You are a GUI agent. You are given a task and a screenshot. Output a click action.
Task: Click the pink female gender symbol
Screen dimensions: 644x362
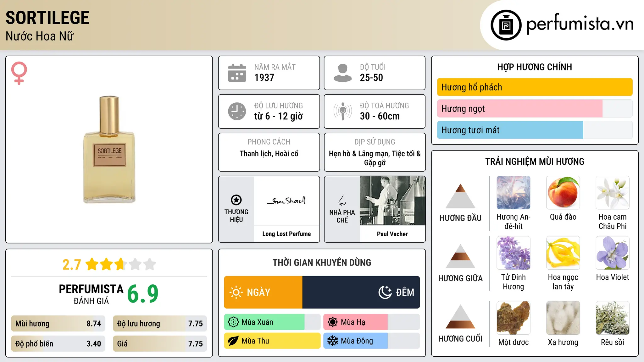pyautogui.click(x=19, y=73)
